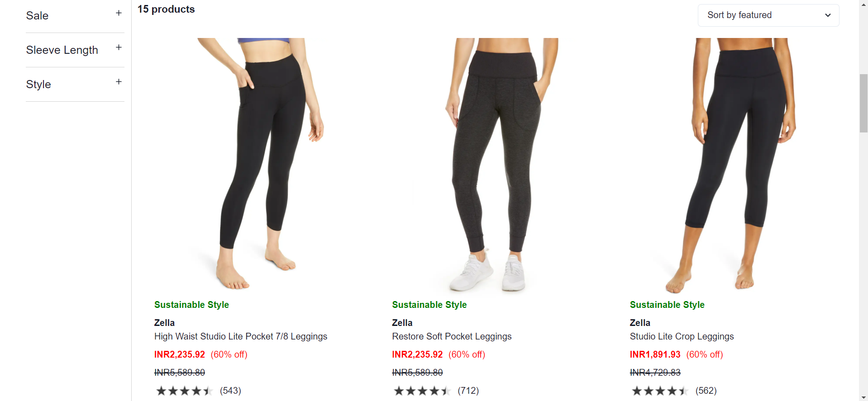Image resolution: width=868 pixels, height=401 pixels.
Task: Click the vertical scrollbar thumb
Action: coord(863,103)
